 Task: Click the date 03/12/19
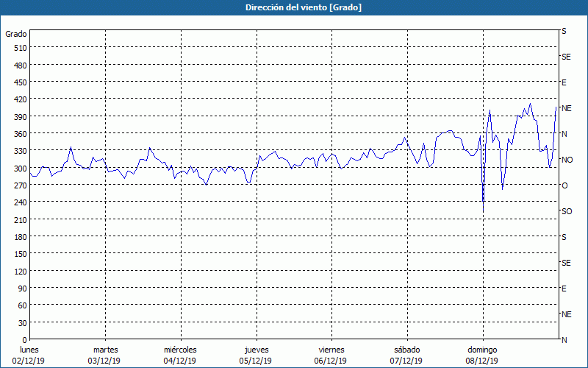104,361
